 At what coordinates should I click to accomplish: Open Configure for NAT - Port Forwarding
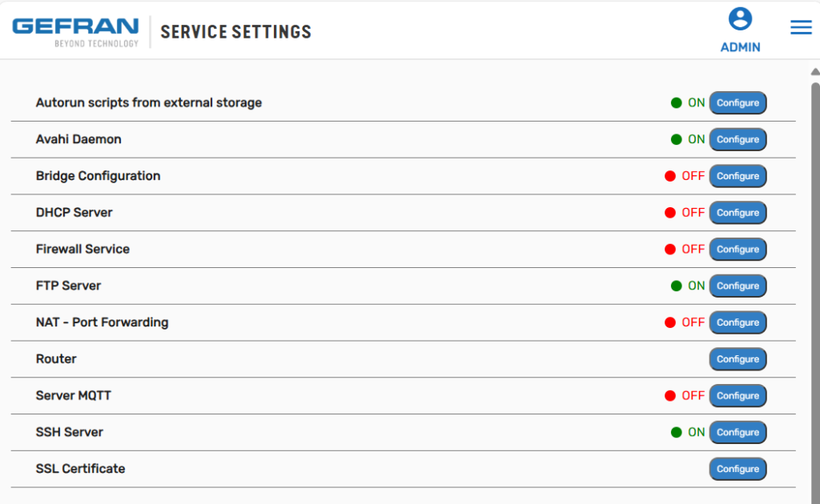click(x=738, y=322)
